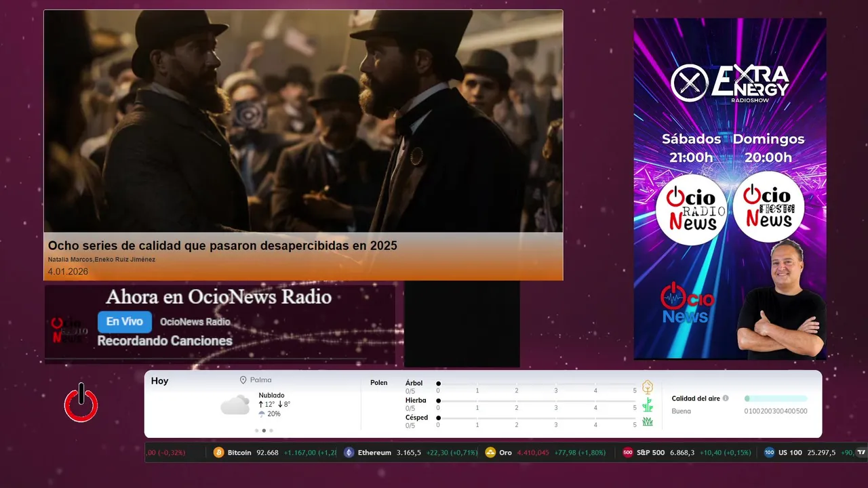Viewport: 868px width, 488px height.
Task: Click the Oro gold bars icon
Action: point(490,453)
